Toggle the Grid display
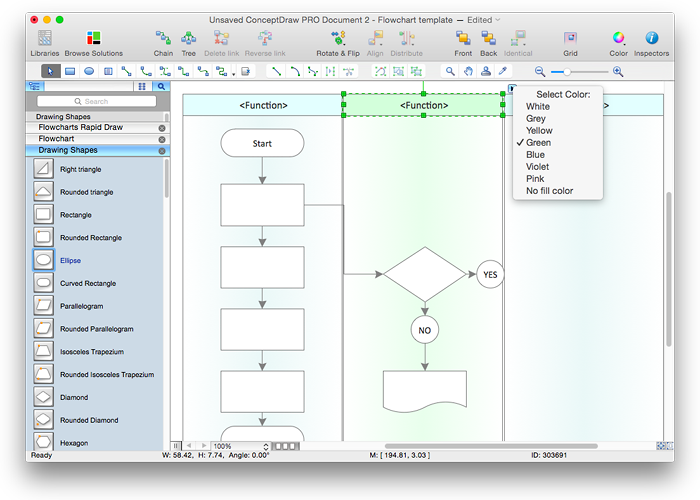This screenshot has height=500, width=700. click(570, 43)
